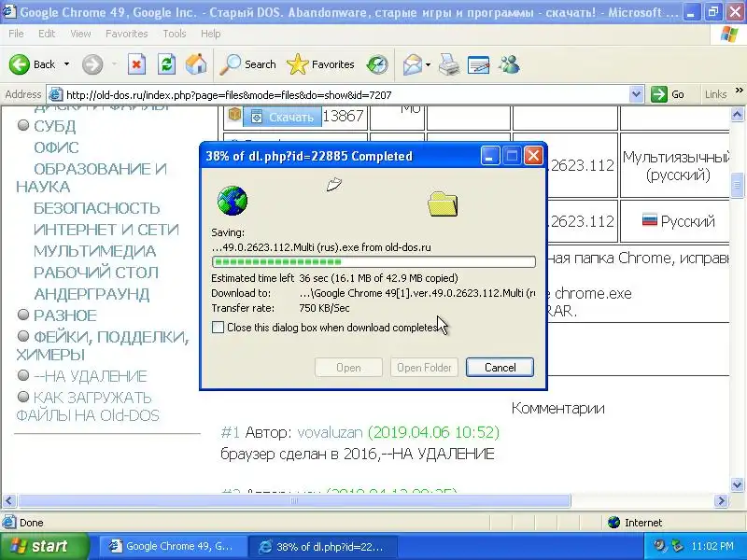Click the Back arrow icon
Screen dimensions: 747x560
click(x=20, y=64)
